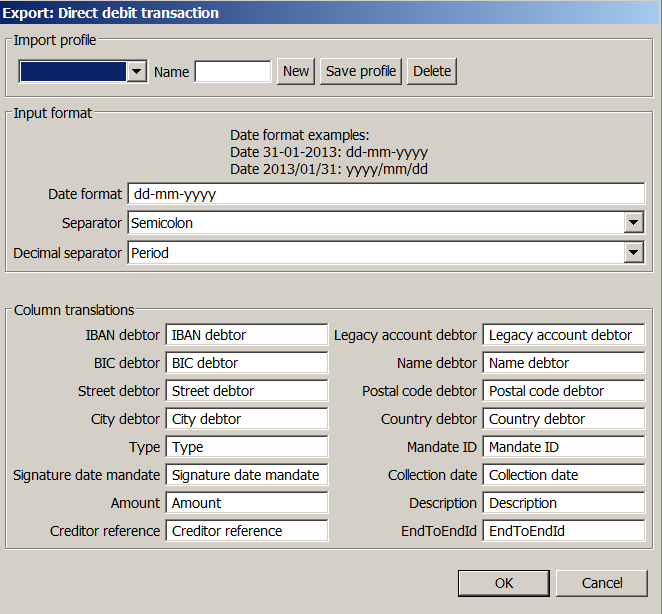Open the Import profile dropdown arrow

pyautogui.click(x=136, y=71)
